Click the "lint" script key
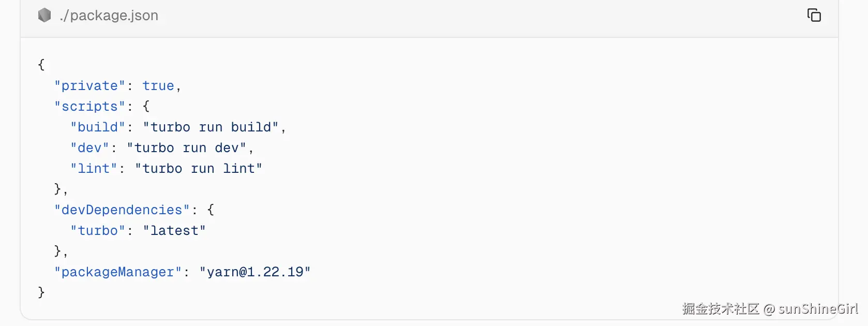This screenshot has width=868, height=326. [x=94, y=169]
